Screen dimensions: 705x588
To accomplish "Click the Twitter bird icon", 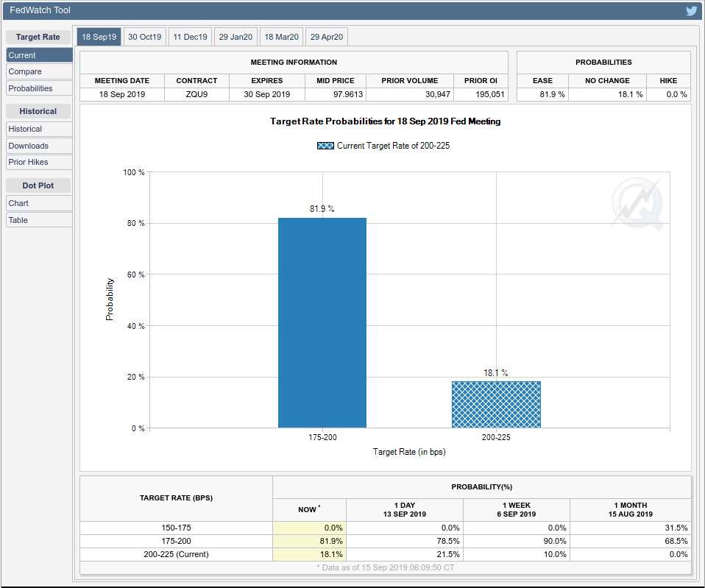I will point(692,10).
